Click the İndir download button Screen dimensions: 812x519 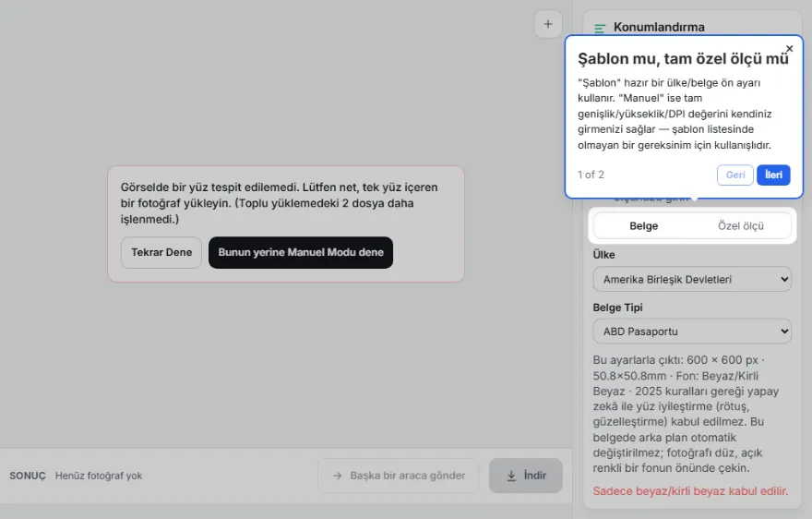point(526,476)
